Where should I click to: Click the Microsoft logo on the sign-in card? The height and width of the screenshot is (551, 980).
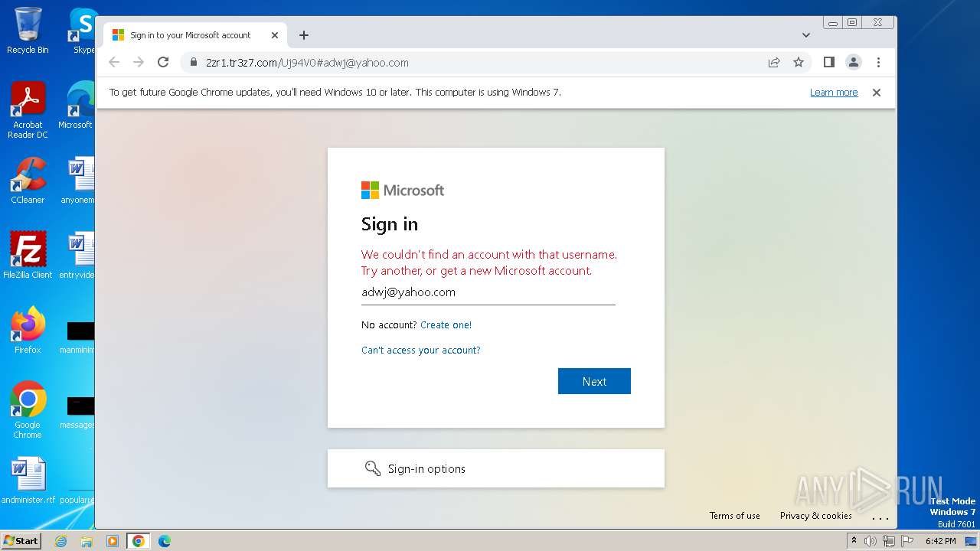pos(403,190)
